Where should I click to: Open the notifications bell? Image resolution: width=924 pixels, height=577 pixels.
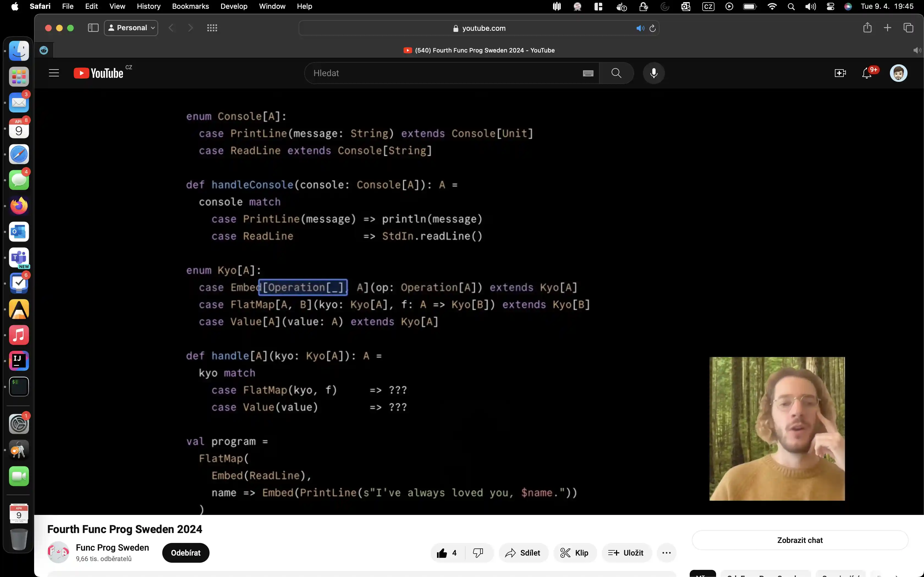867,73
